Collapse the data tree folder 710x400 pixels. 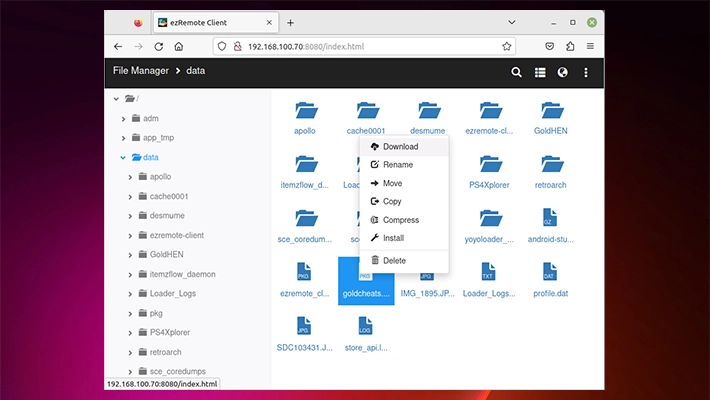[123, 158]
